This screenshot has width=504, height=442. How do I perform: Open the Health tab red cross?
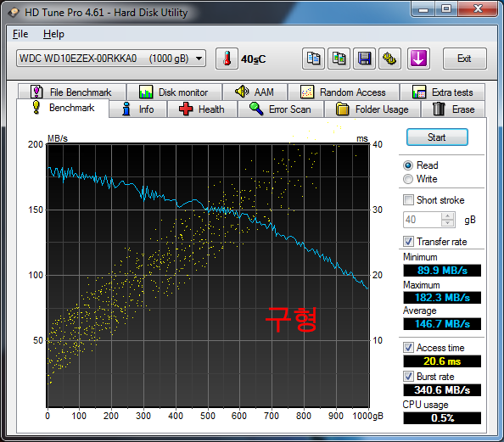[202, 109]
